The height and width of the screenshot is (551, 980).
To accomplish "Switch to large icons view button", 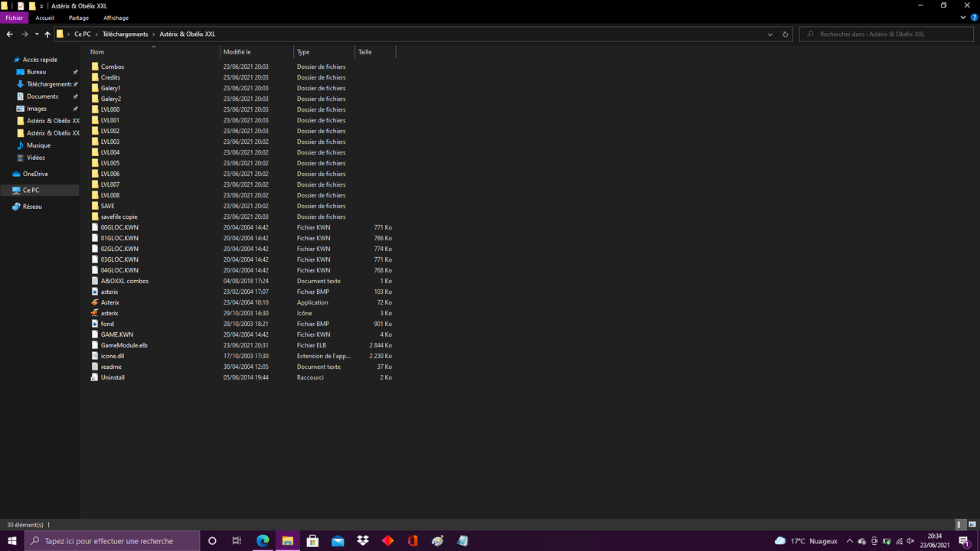I will pos(971,525).
